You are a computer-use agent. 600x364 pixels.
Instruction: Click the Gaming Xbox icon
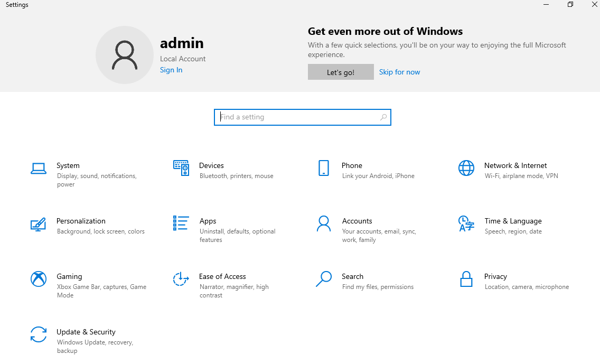pyautogui.click(x=39, y=279)
